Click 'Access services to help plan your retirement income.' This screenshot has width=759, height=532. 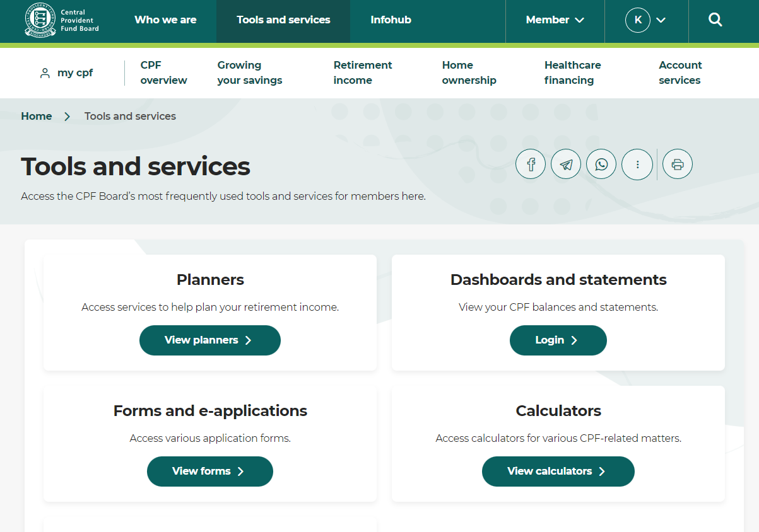tap(210, 308)
